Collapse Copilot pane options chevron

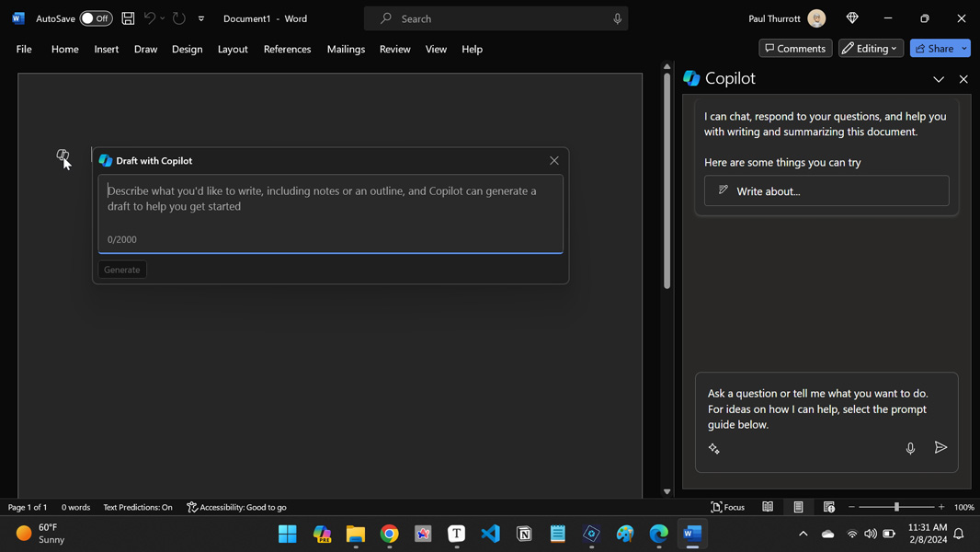tap(938, 79)
